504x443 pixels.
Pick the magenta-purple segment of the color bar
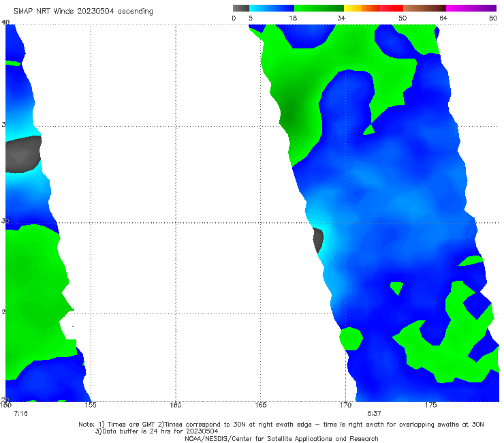pos(471,8)
